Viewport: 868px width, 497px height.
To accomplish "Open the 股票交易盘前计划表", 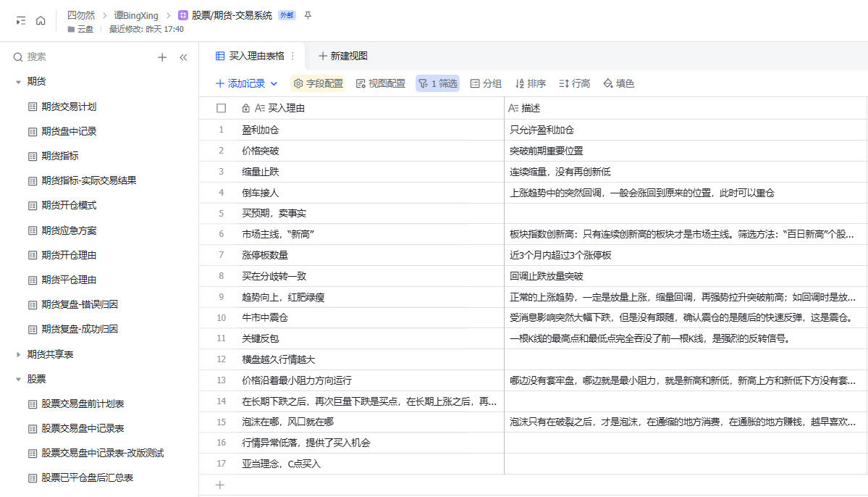I will point(83,404).
